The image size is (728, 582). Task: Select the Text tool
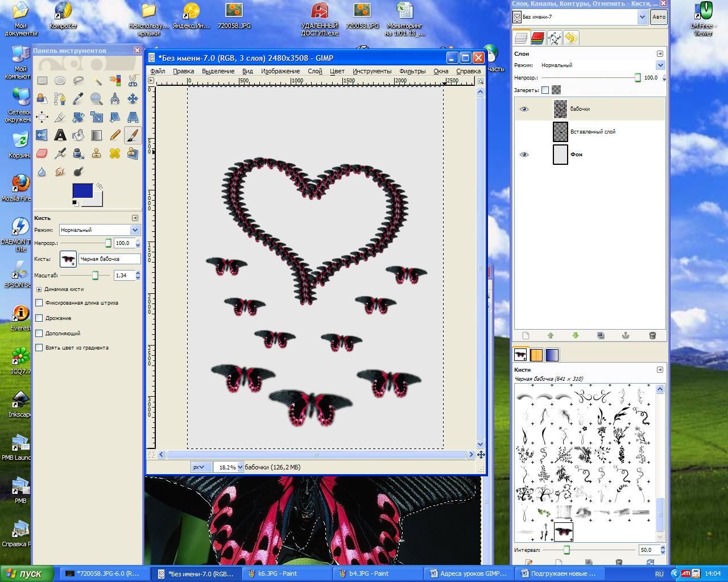(x=60, y=135)
